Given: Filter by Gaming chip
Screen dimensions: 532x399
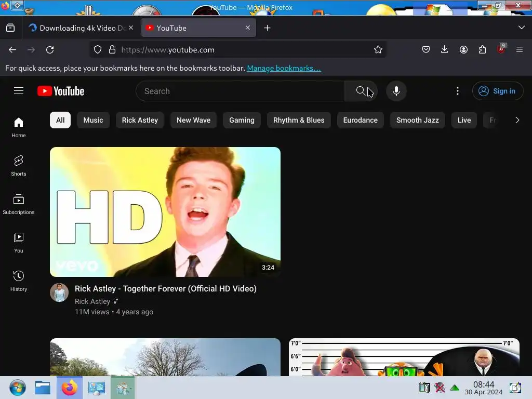Looking at the screenshot, I should tap(242, 120).
